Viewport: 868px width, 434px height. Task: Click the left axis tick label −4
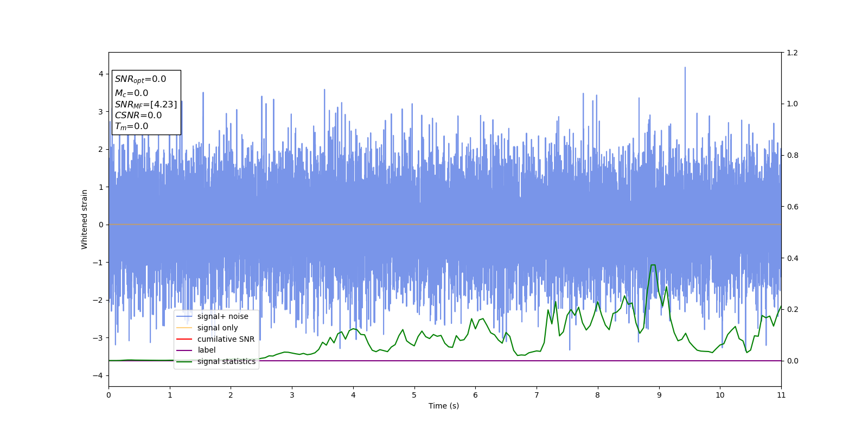pyautogui.click(x=98, y=375)
